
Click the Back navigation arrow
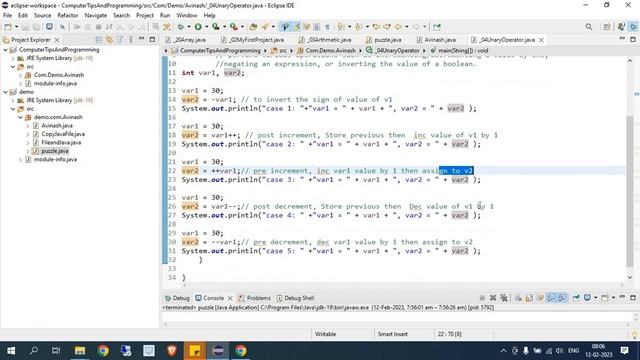pos(398,27)
